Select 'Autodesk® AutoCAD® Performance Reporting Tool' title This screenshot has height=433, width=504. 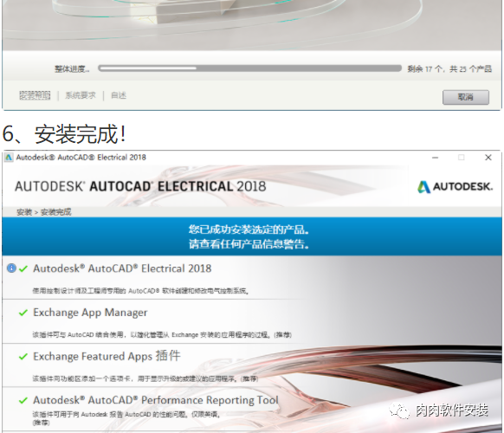156,400
